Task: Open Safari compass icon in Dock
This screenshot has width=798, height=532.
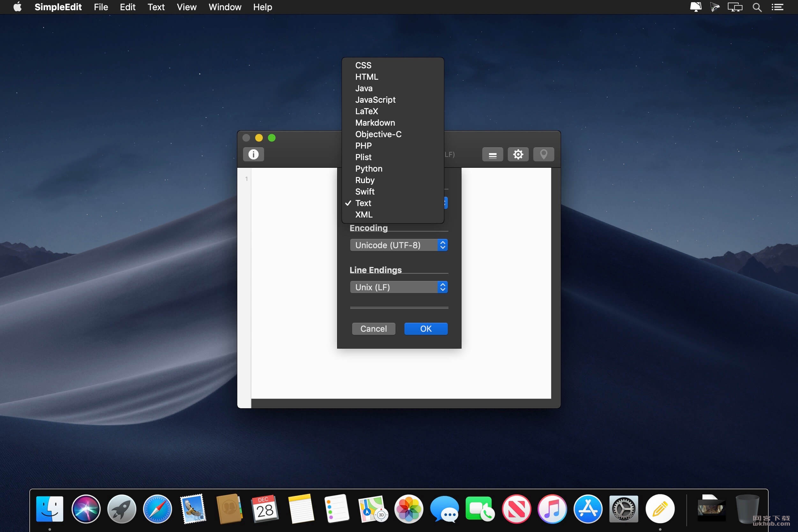Action: click(158, 509)
